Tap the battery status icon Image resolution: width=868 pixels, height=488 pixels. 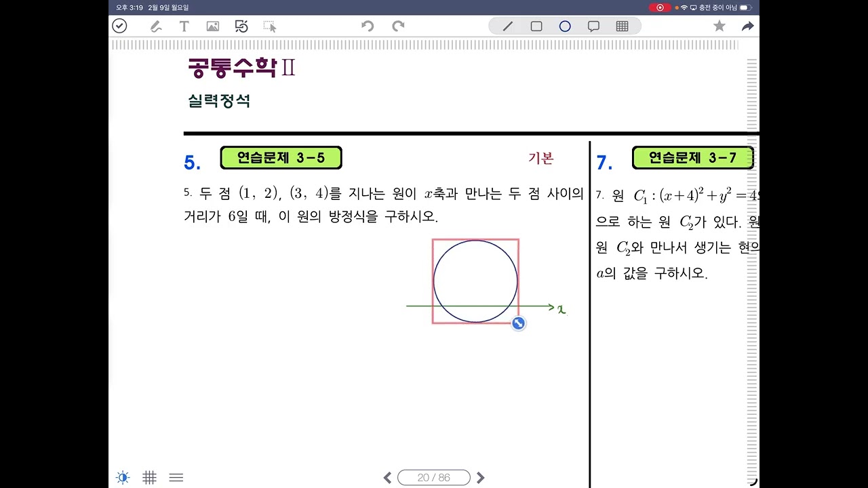[745, 7]
